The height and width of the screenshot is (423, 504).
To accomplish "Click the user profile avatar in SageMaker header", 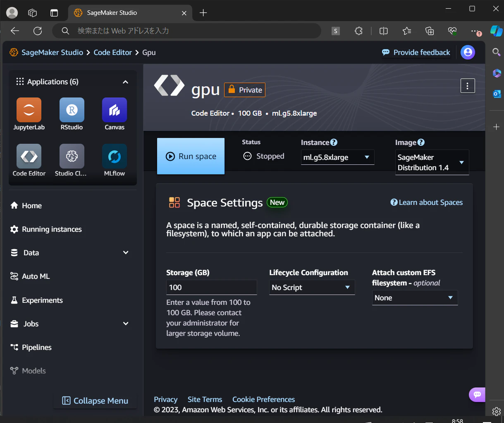I will (x=468, y=52).
